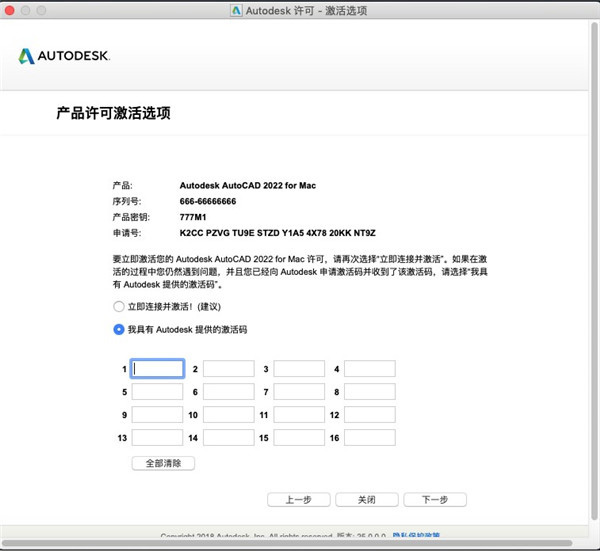Click into activation code field 10
The height and width of the screenshot is (551, 600).
click(x=229, y=415)
